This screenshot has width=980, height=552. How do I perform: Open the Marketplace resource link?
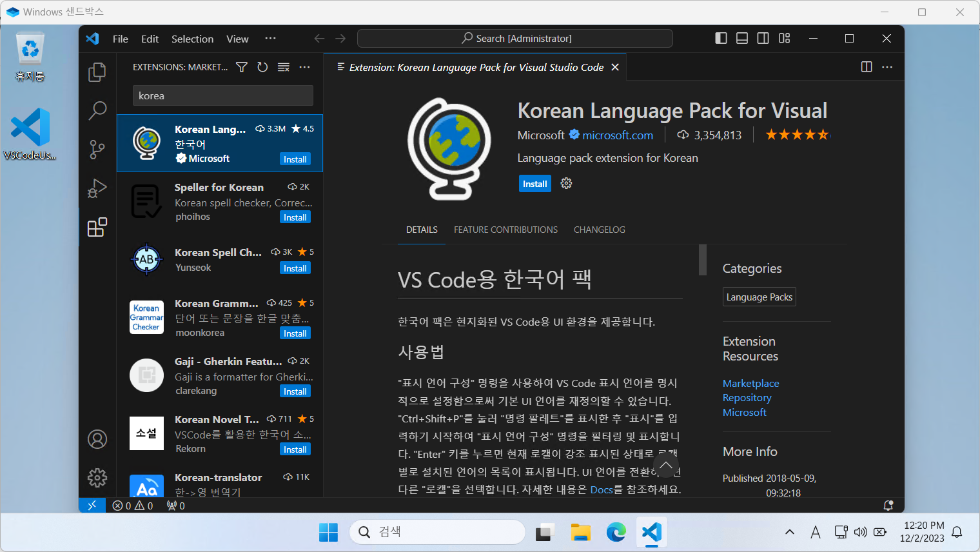coord(750,383)
